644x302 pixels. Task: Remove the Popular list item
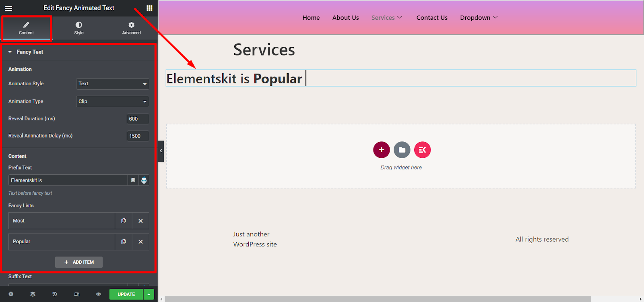[x=140, y=242]
